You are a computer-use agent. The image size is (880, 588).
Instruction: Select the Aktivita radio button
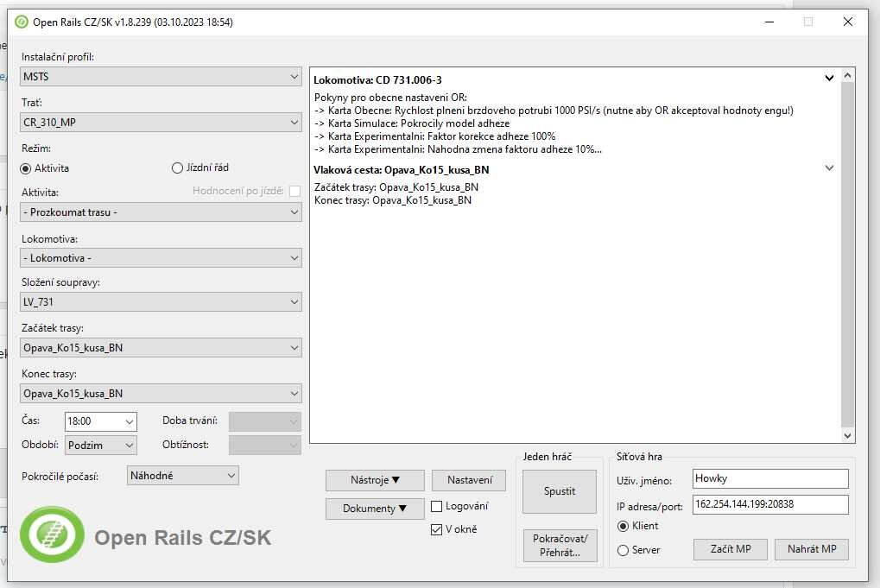tap(26, 168)
